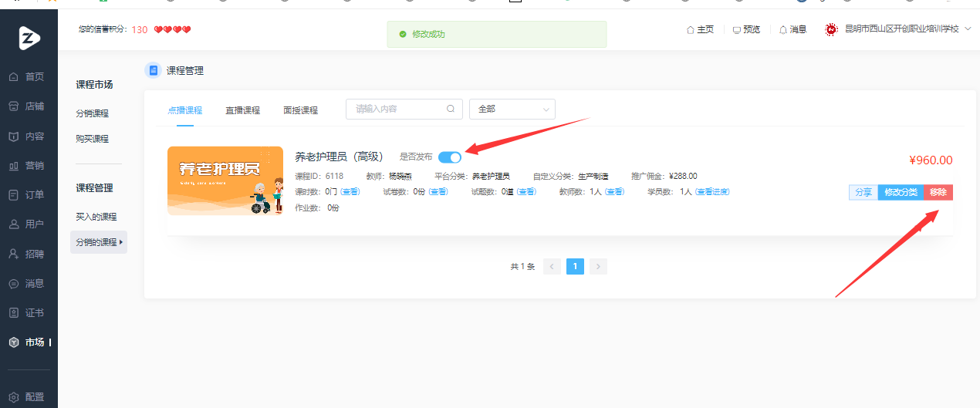This screenshot has height=408, width=980.
Task: Click the 共 1 条 total count
Action: click(522, 266)
